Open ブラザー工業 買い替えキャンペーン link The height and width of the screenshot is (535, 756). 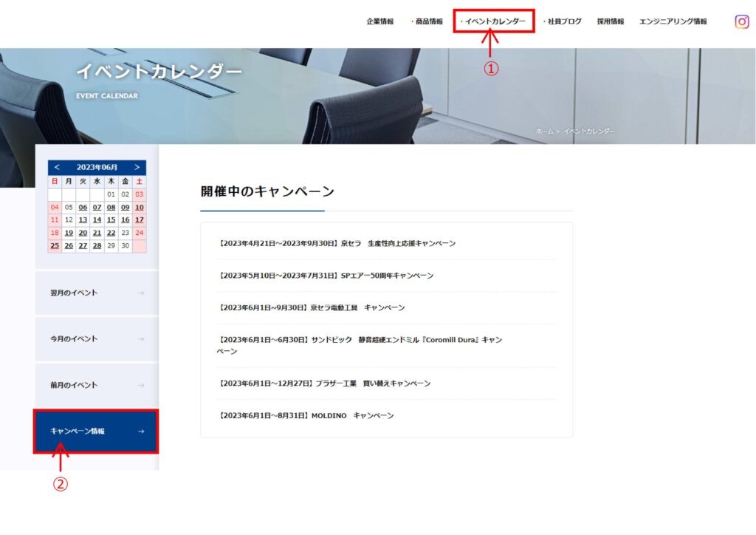325,384
